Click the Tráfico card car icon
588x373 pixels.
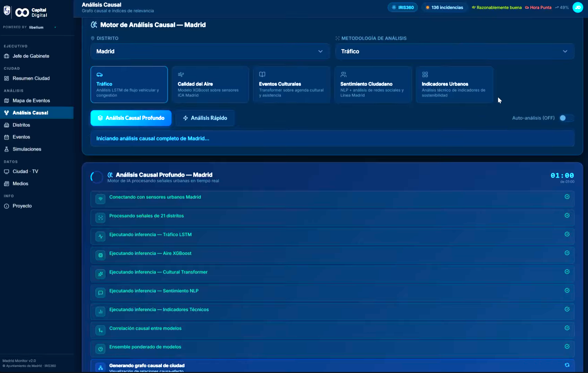point(100,75)
